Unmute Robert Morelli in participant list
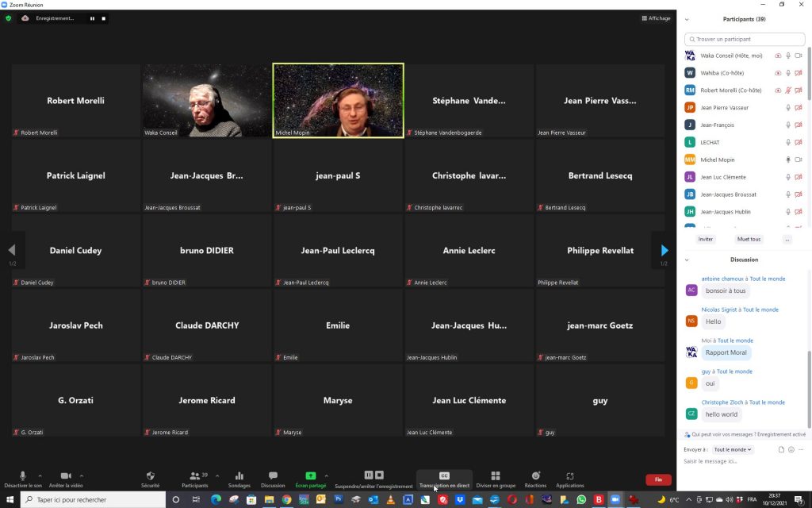The width and height of the screenshot is (812, 508). point(788,90)
